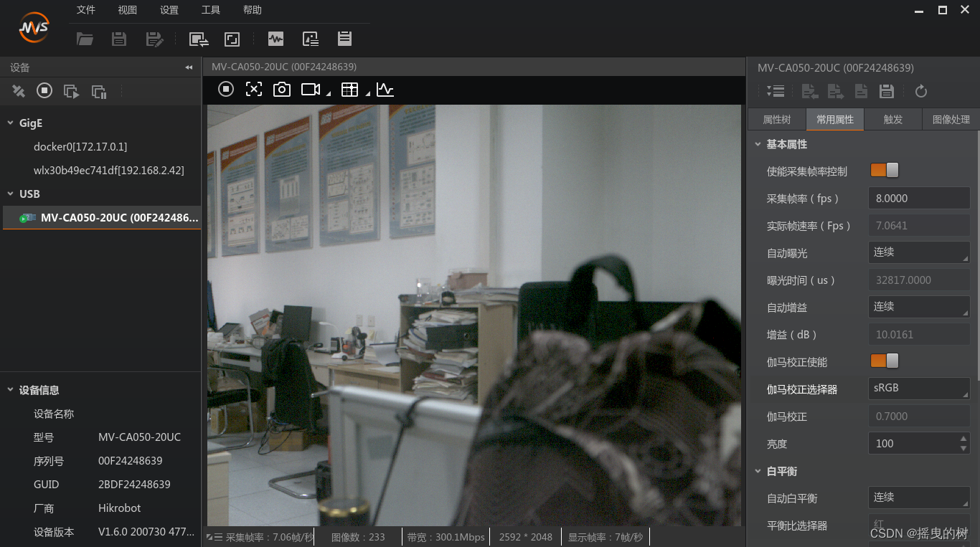Viewport: 980px width, 547px height.
Task: Open the 平衡比选择器 dropdown
Action: tap(919, 525)
